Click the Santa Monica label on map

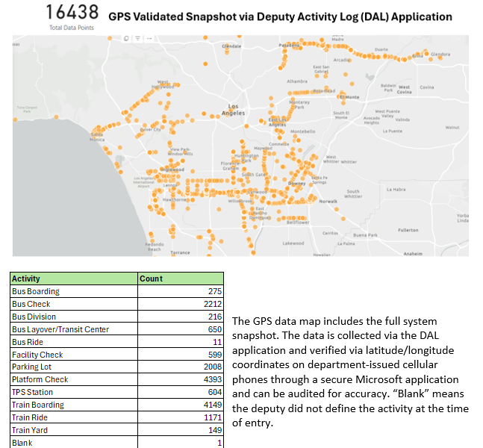click(97, 137)
